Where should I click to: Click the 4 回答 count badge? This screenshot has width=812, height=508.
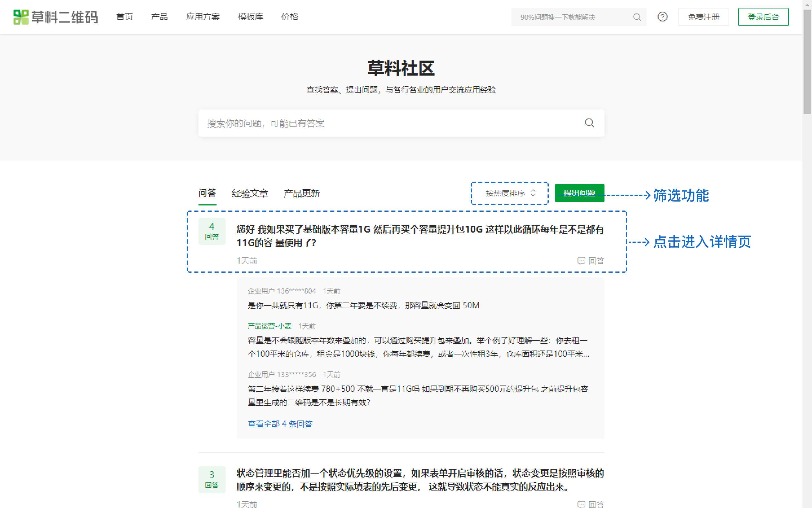click(x=212, y=231)
